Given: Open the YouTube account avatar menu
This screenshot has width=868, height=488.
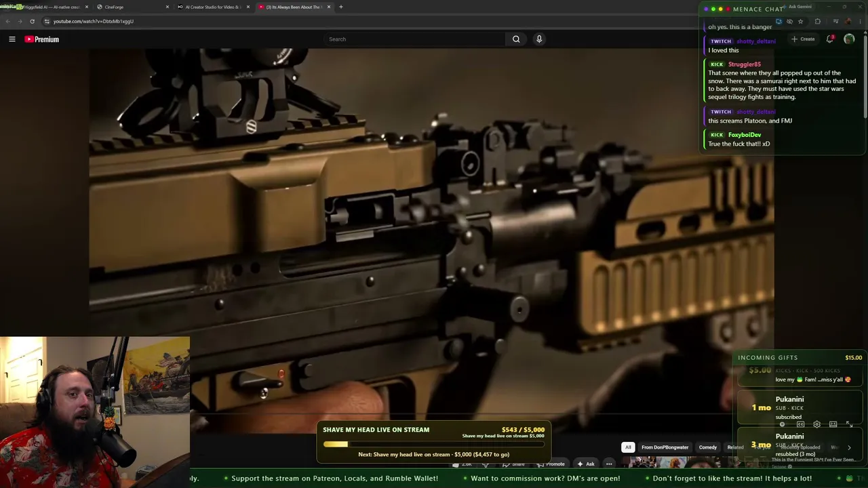Looking at the screenshot, I should 849,39.
